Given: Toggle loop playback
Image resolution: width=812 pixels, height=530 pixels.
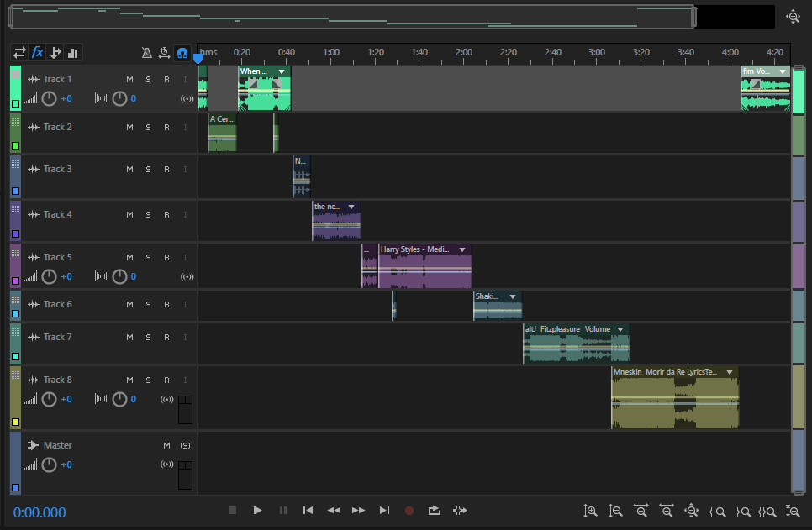Looking at the screenshot, I should (x=434, y=510).
